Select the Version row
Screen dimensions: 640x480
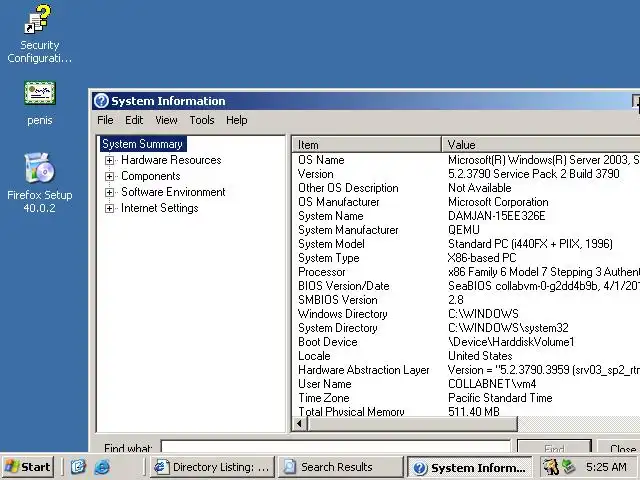(x=466, y=174)
